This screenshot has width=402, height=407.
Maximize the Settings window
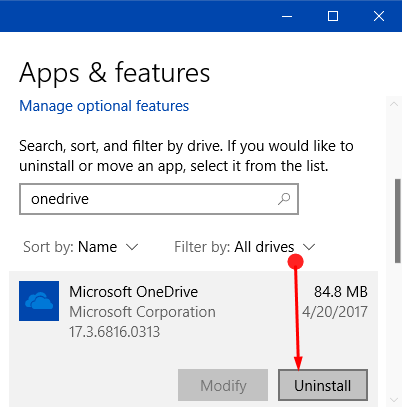[333, 16]
